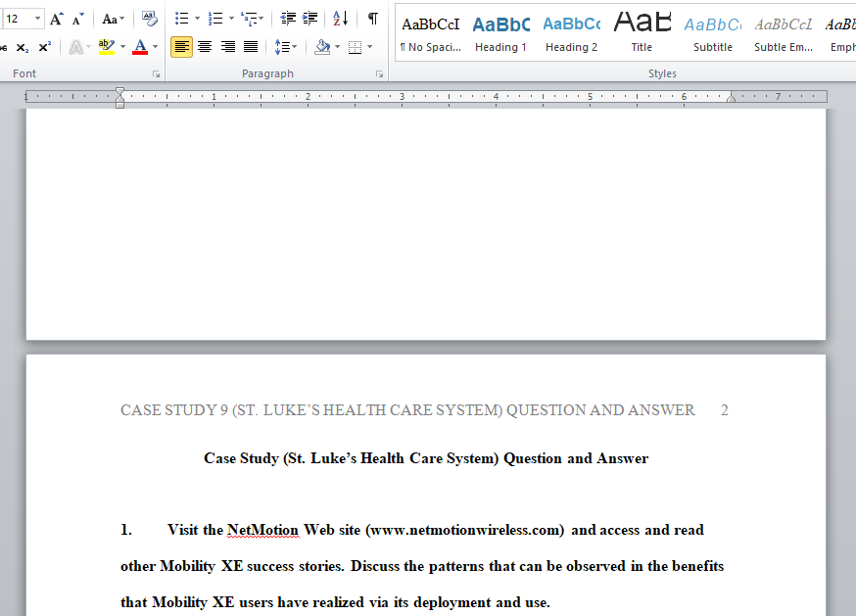Apply the Subtle Emphasis style
Screen dimensions: 856x616
coord(784,32)
